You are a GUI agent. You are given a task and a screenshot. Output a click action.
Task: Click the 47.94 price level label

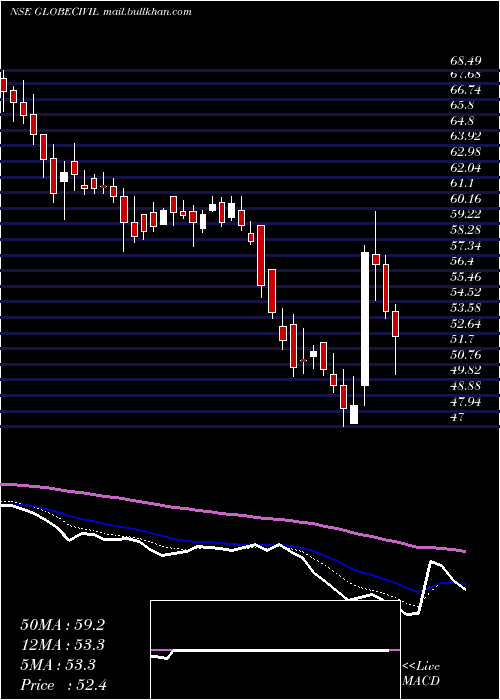pyautogui.click(x=465, y=402)
